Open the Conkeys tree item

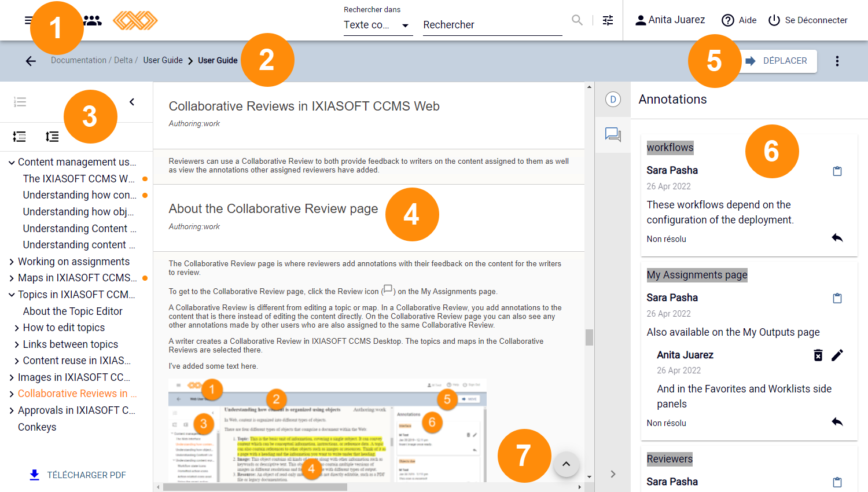coord(37,427)
